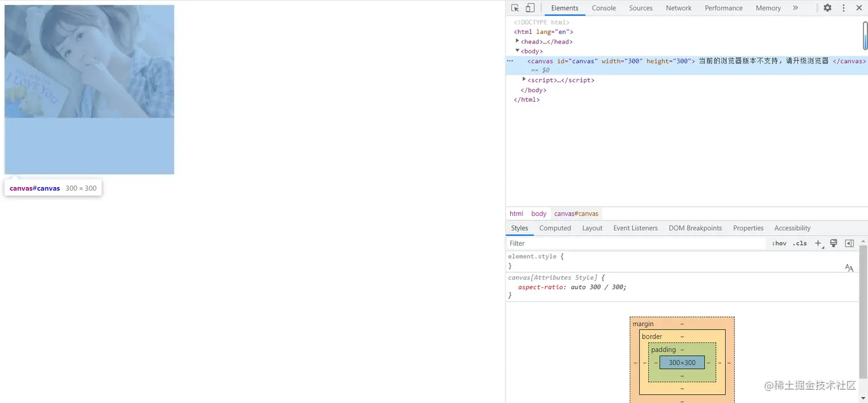Expand the head element node

coord(517,41)
